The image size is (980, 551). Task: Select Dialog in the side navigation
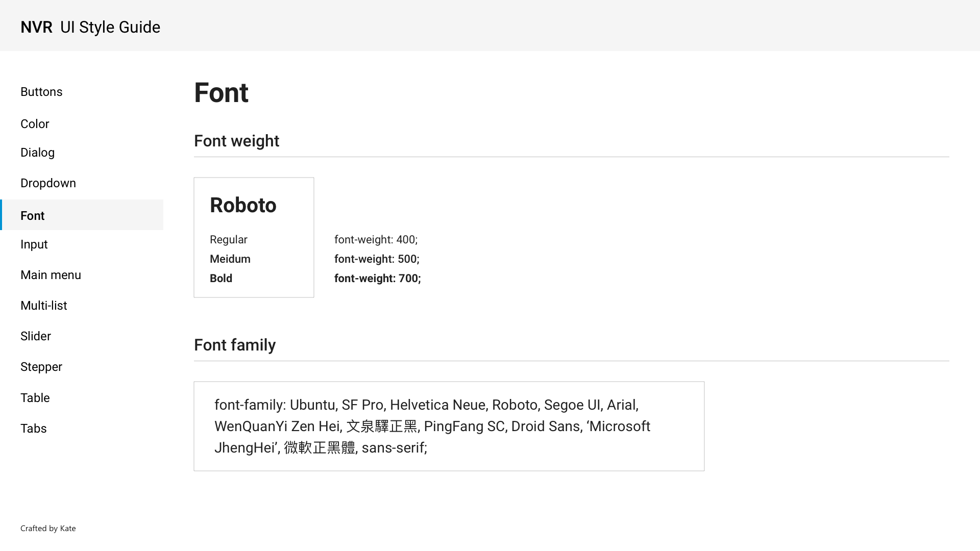click(37, 153)
